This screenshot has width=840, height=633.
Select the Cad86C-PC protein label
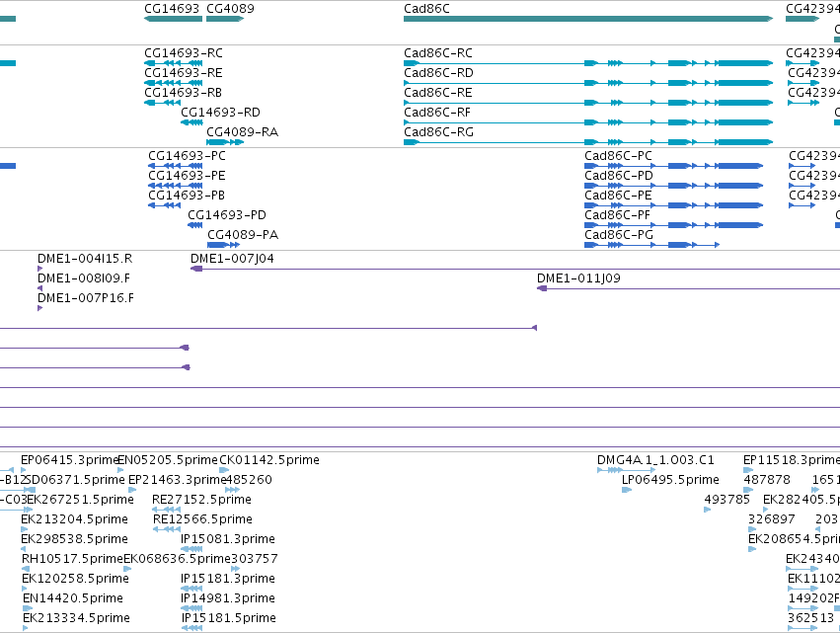coord(618,156)
